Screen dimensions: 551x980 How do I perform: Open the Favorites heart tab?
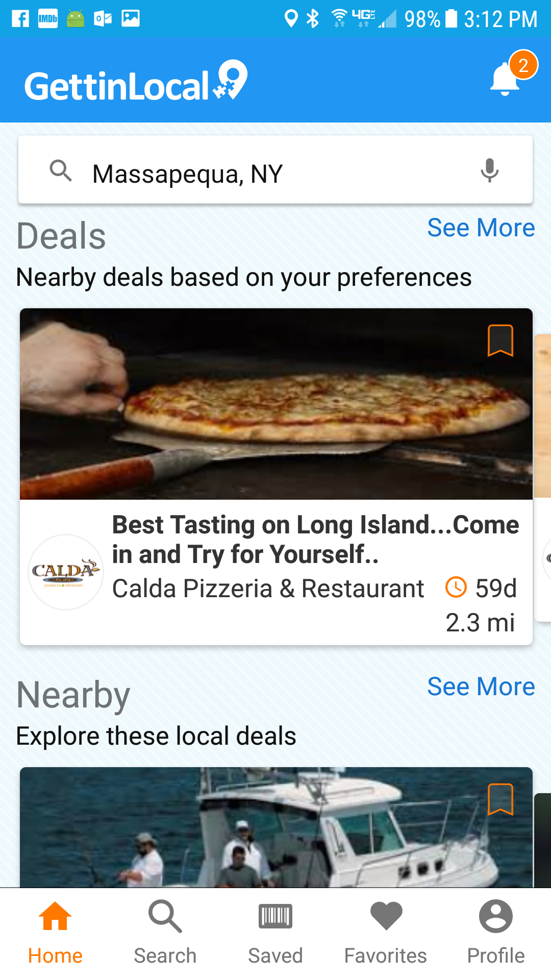click(386, 933)
